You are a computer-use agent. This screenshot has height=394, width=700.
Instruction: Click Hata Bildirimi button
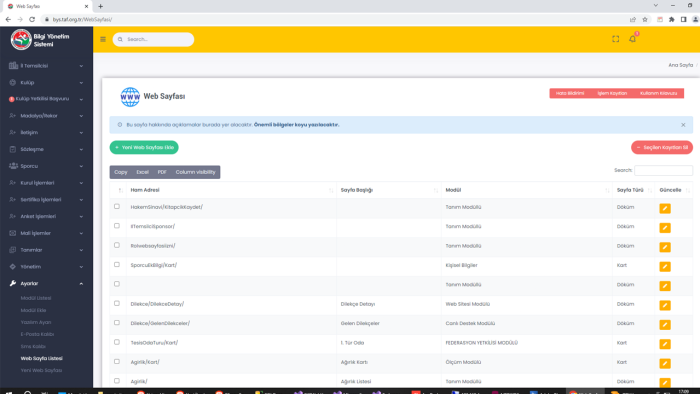point(570,93)
